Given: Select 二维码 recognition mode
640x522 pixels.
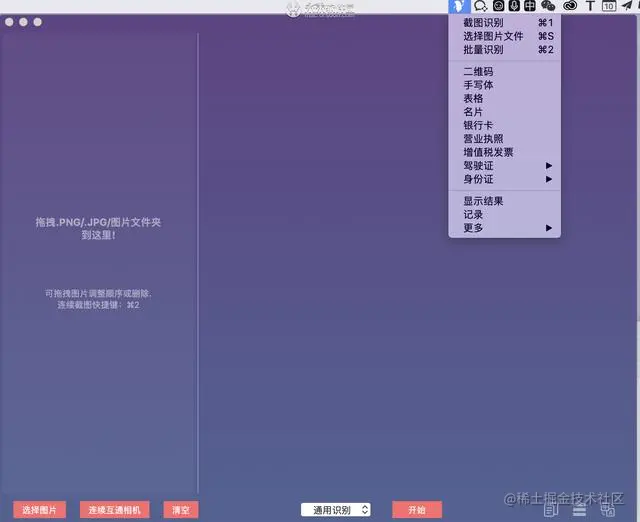Looking at the screenshot, I should (x=504, y=72).
